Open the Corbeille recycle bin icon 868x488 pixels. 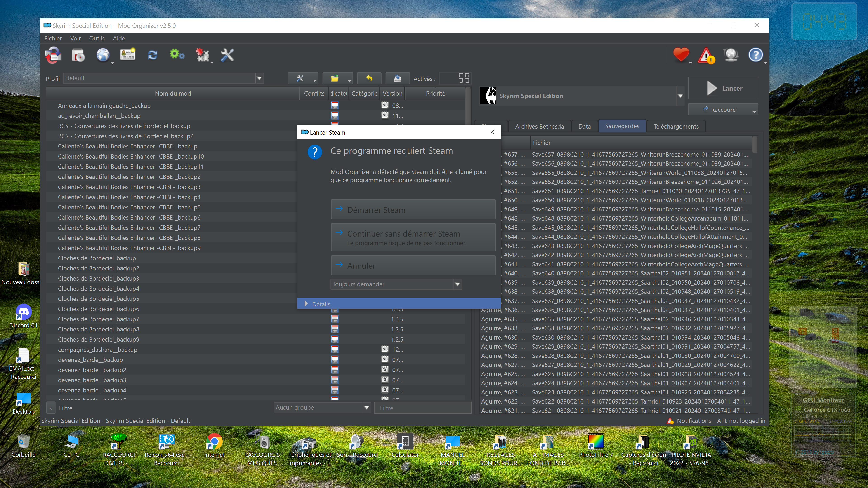coord(23,446)
